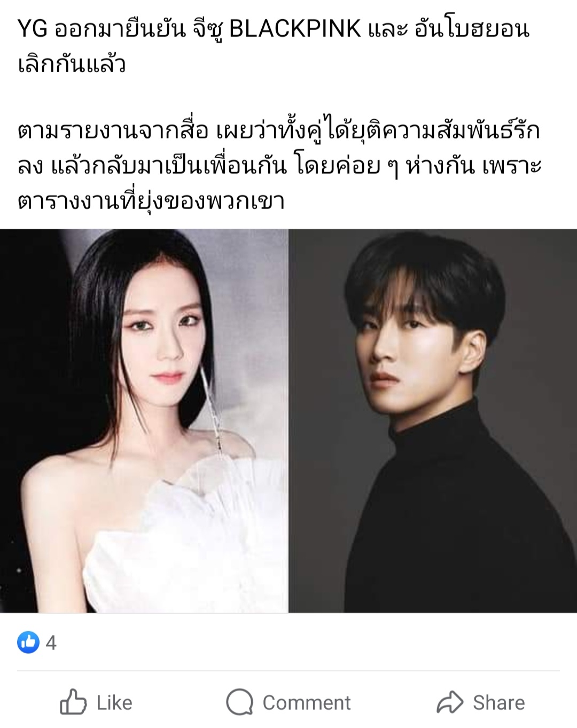Click the Comment button label

point(307,702)
